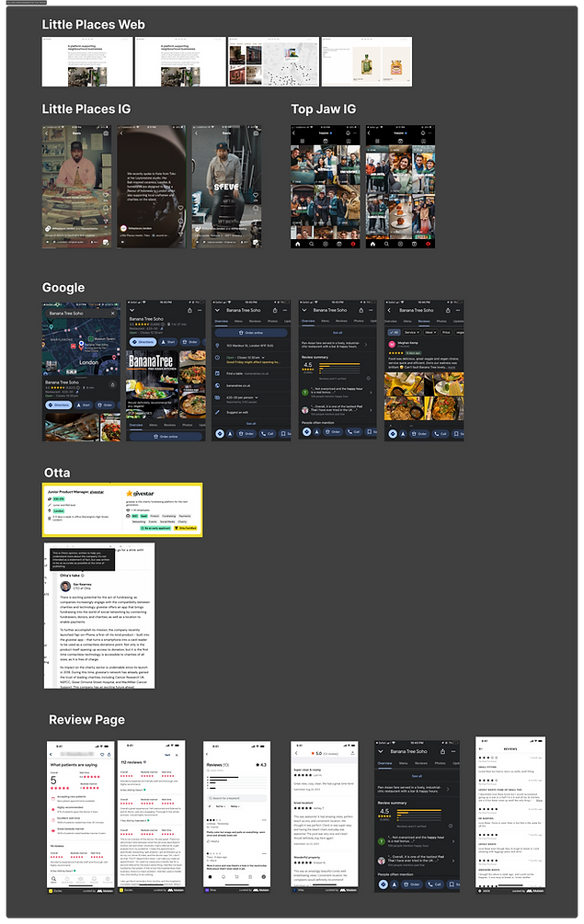Click Order online at bottom of BananaTree photos screenshot
Viewport: 584px width, 924px height.
(x=166, y=436)
